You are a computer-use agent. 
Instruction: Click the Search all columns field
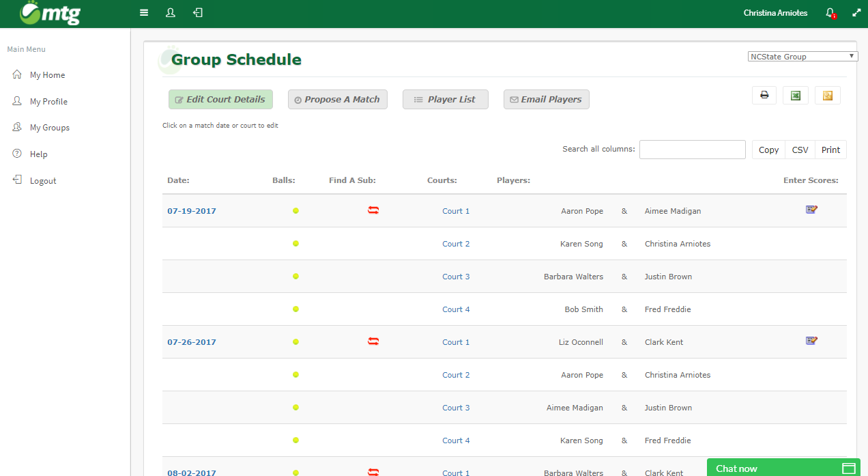click(x=692, y=150)
